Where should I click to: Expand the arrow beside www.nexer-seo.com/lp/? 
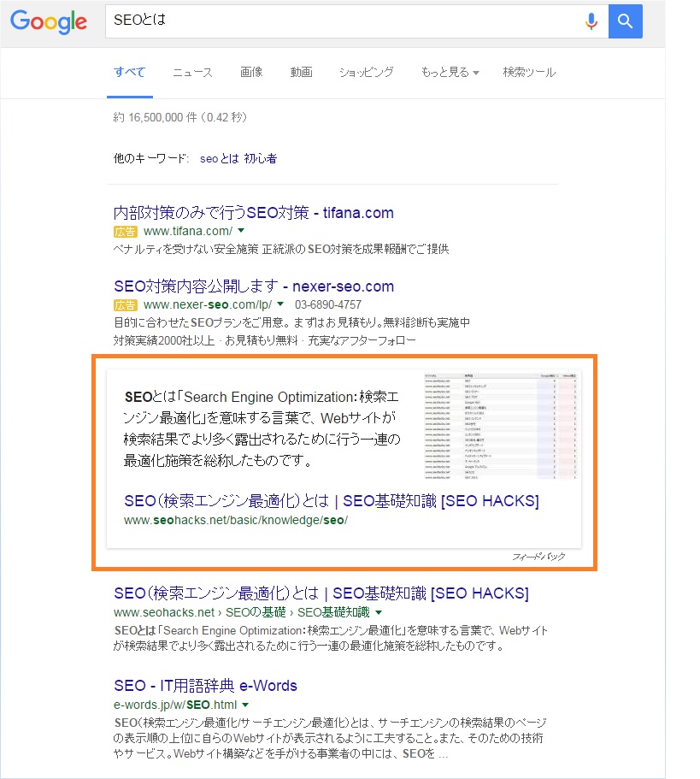280,304
